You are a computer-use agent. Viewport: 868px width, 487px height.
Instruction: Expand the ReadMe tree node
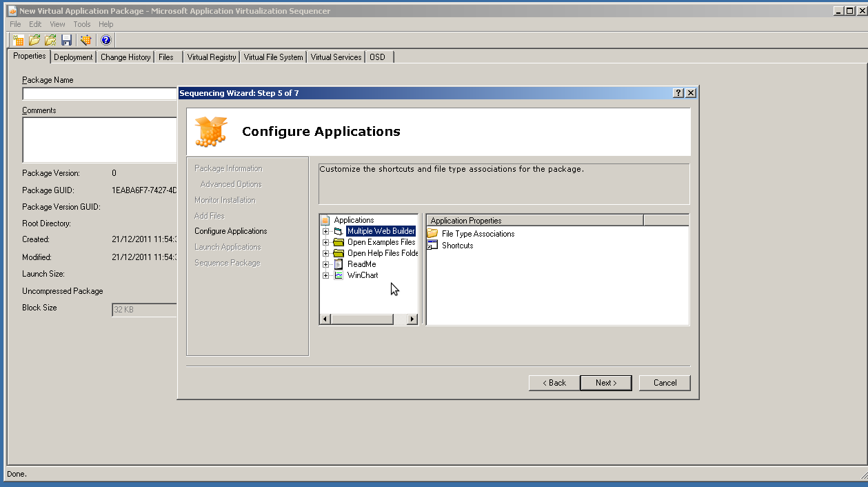click(326, 265)
